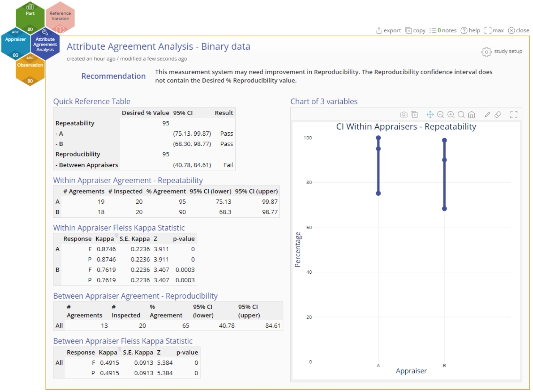The height and width of the screenshot is (392, 533).
Task: Reset chart axes with the home icon
Action: (x=471, y=115)
